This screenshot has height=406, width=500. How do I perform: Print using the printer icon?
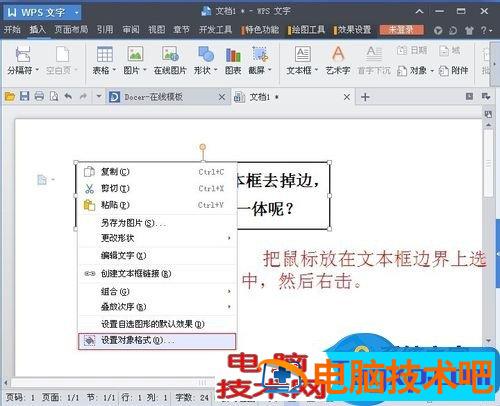coord(39,97)
